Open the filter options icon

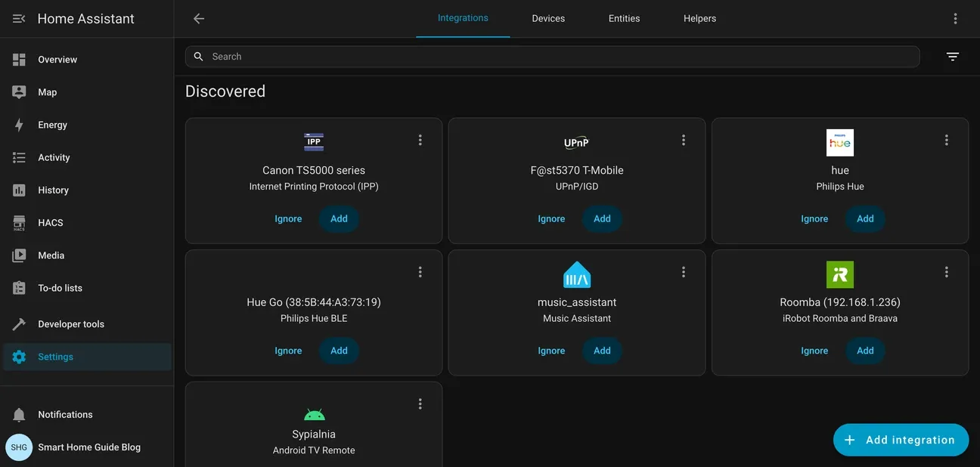(x=953, y=57)
